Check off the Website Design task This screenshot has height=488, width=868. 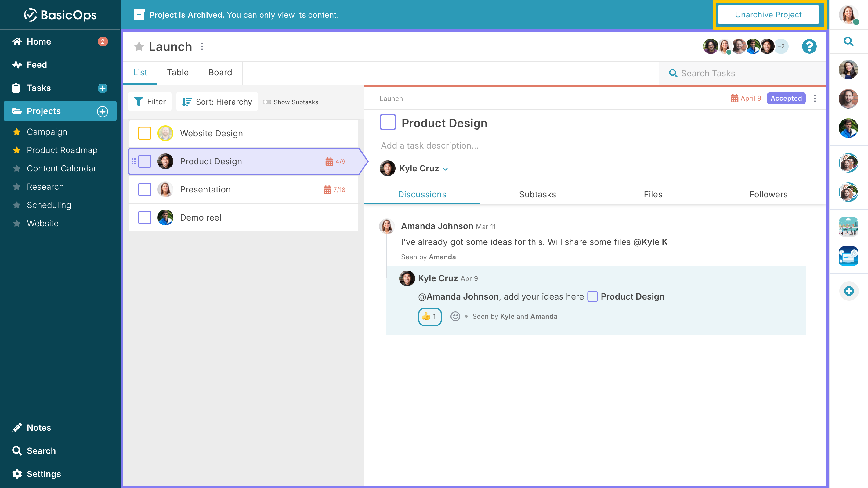pos(145,133)
